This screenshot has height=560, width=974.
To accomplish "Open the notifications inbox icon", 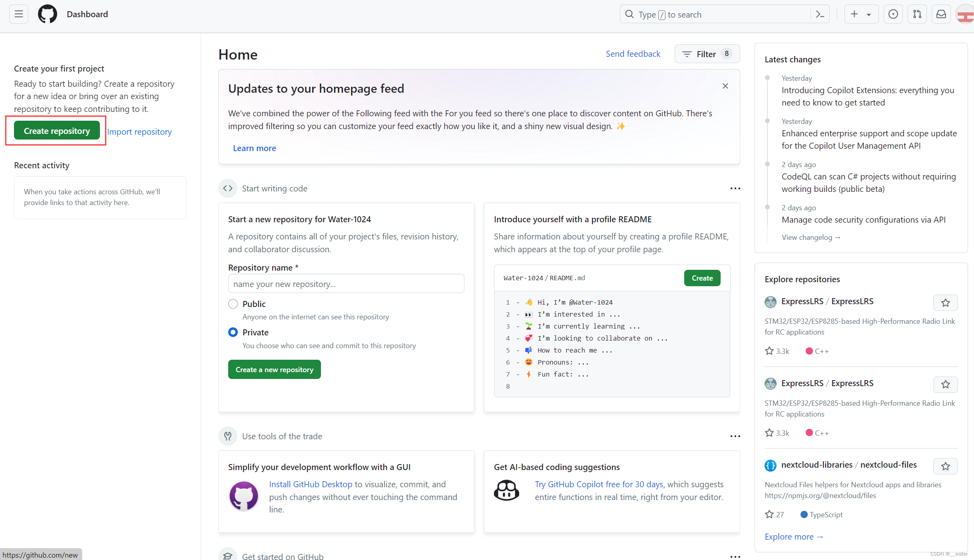I will 941,14.
